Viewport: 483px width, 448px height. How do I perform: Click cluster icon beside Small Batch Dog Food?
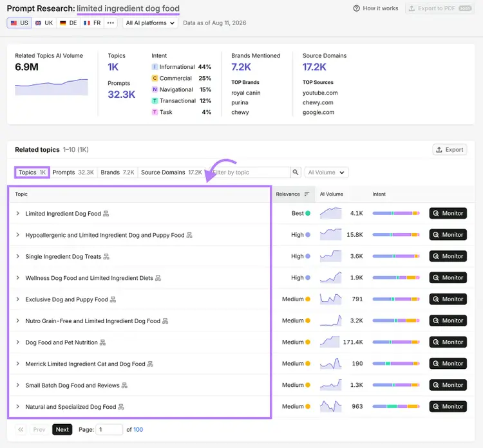124,386
